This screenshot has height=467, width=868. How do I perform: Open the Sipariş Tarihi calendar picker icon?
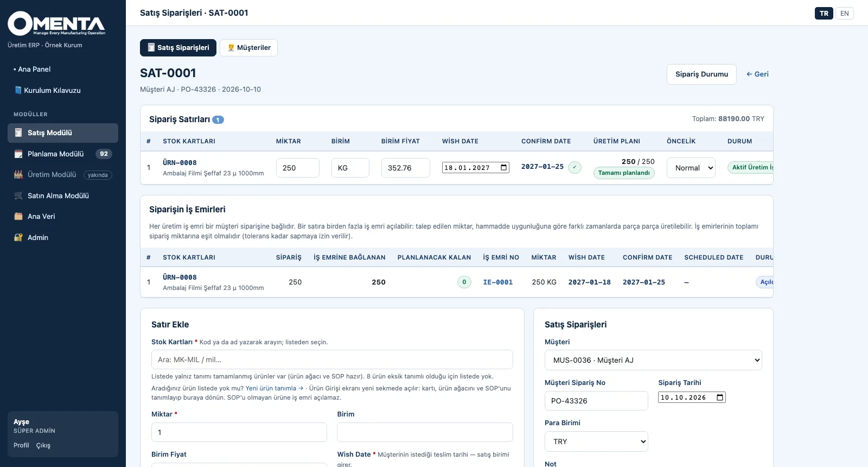click(x=720, y=397)
